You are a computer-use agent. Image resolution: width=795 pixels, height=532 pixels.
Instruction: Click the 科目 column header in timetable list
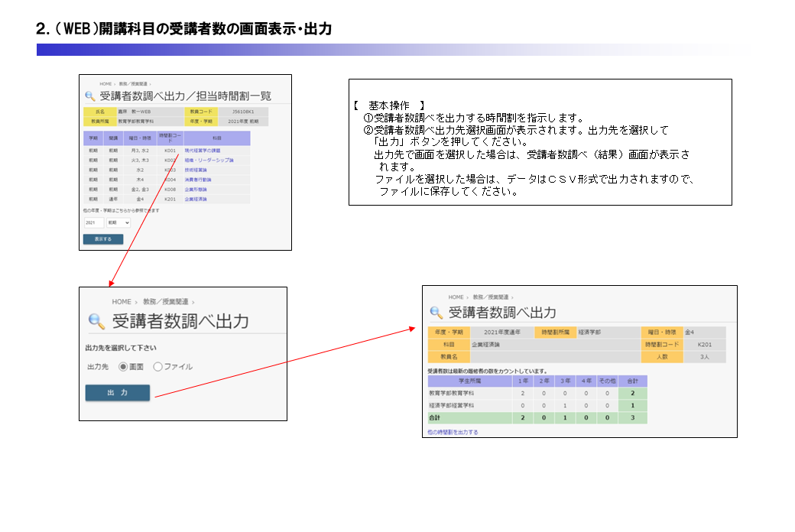217,138
